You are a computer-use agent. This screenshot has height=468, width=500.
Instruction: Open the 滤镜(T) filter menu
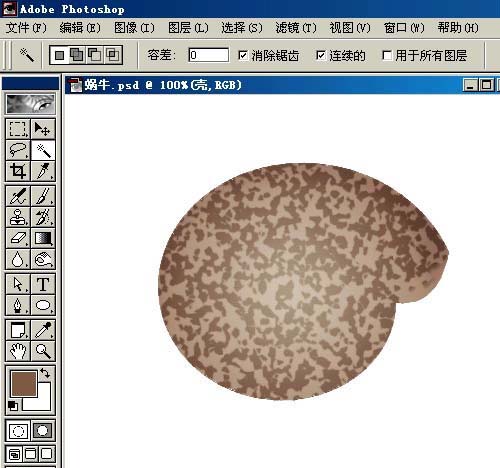pyautogui.click(x=296, y=28)
